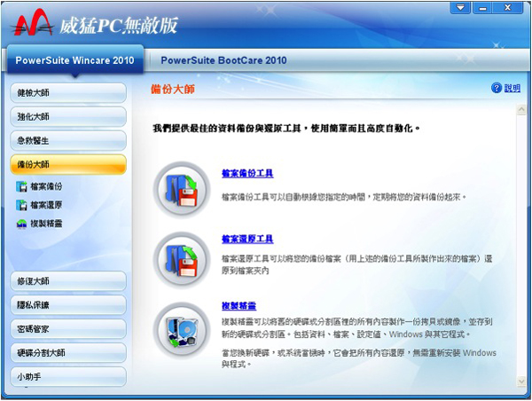
Task: Switch to PowerSuite BootCare 2010 tab
Action: 223,60
